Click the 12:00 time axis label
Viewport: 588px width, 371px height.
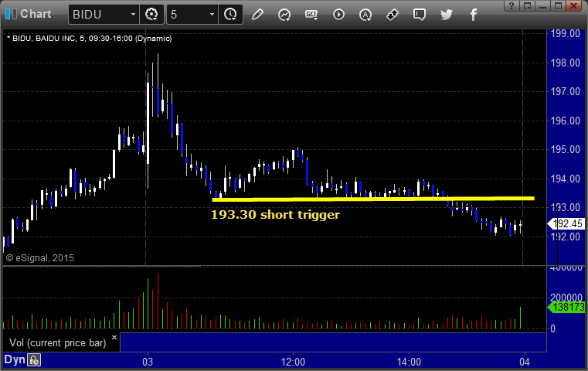[x=294, y=362]
